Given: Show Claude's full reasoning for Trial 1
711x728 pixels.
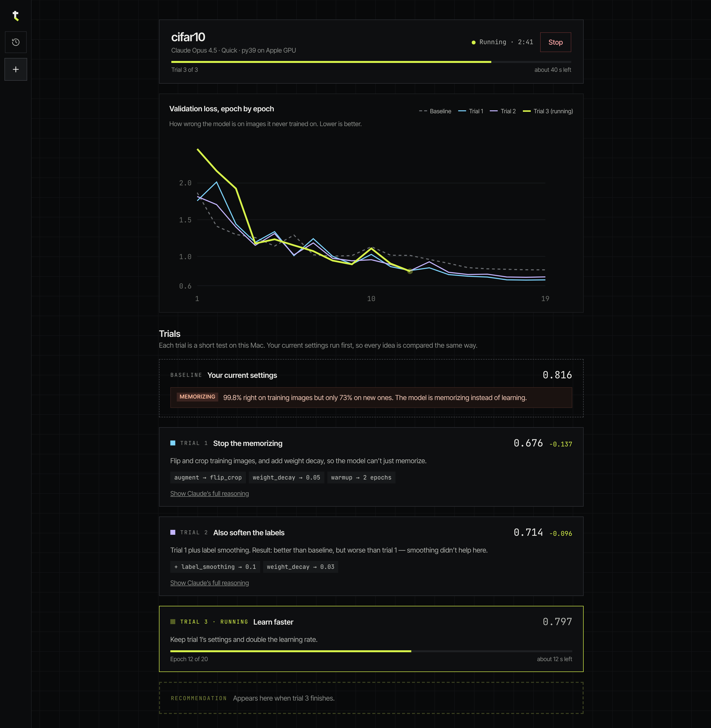Looking at the screenshot, I should (209, 494).
